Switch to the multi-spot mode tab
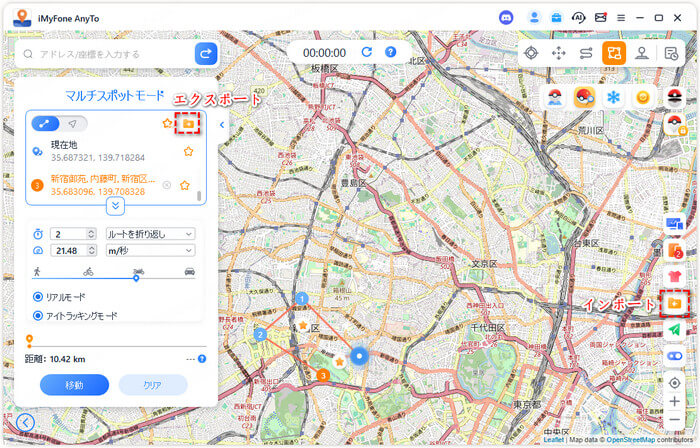 click(46, 123)
